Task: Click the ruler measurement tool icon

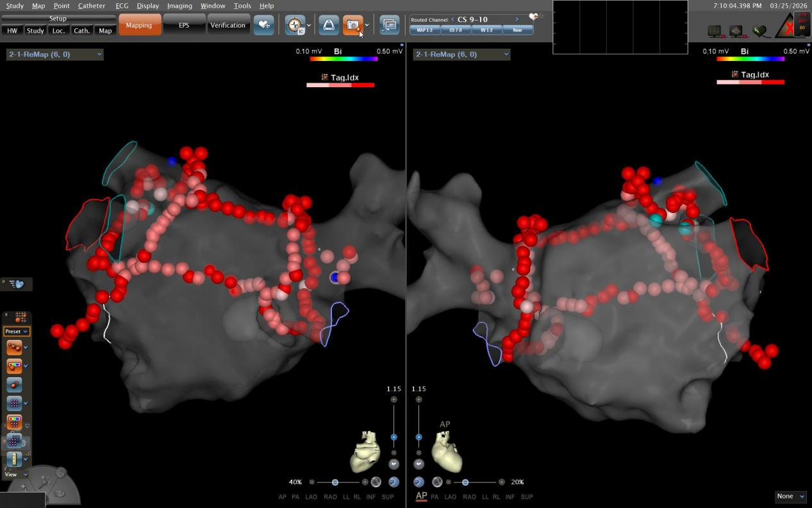Action: 14,459
